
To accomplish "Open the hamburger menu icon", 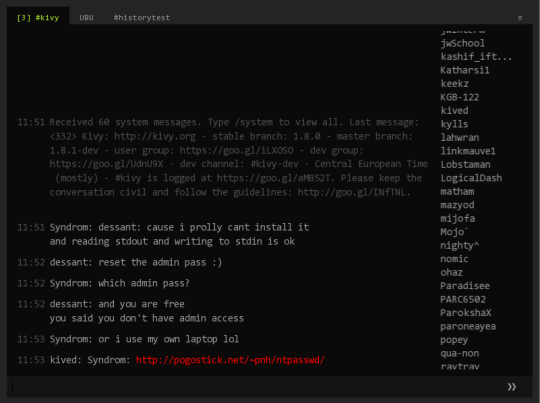I will (x=520, y=18).
